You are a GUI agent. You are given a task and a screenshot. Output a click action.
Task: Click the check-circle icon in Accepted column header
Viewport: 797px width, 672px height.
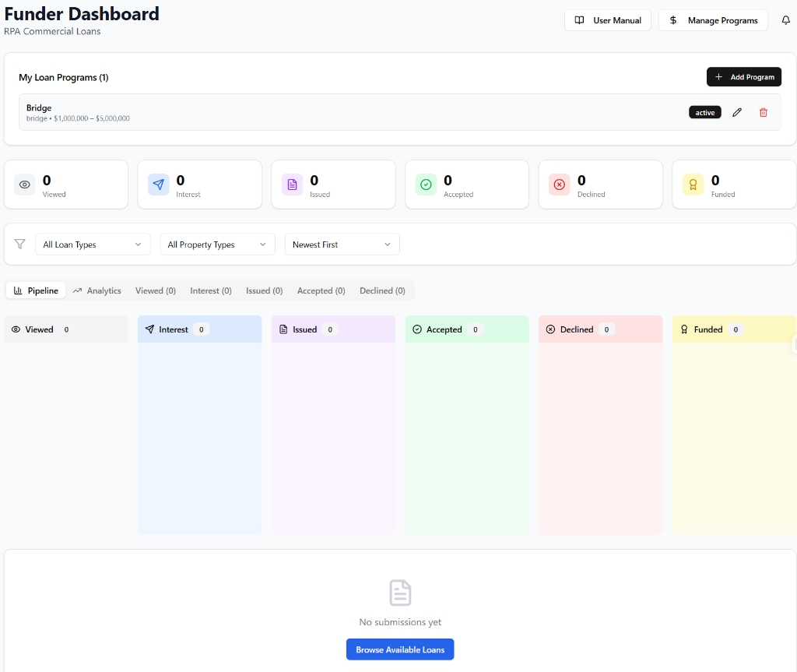(x=417, y=329)
